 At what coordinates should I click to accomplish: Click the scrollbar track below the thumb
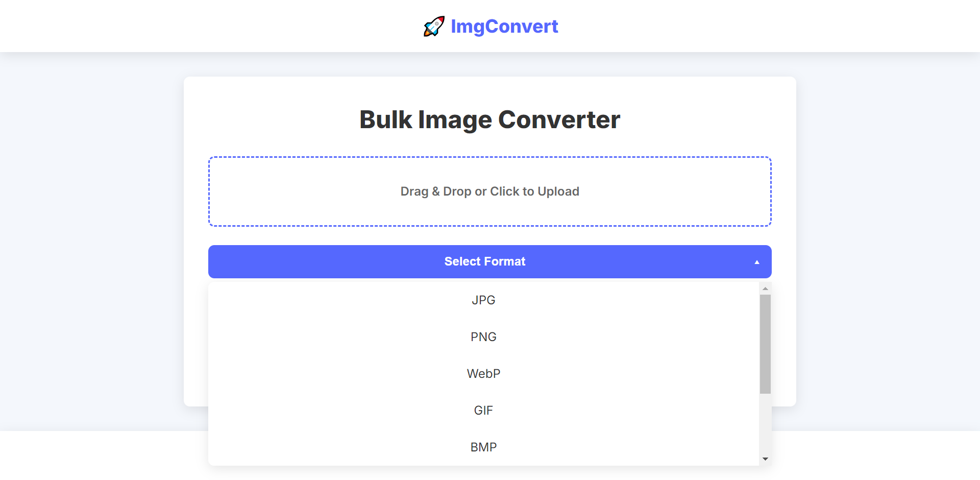(x=765, y=424)
